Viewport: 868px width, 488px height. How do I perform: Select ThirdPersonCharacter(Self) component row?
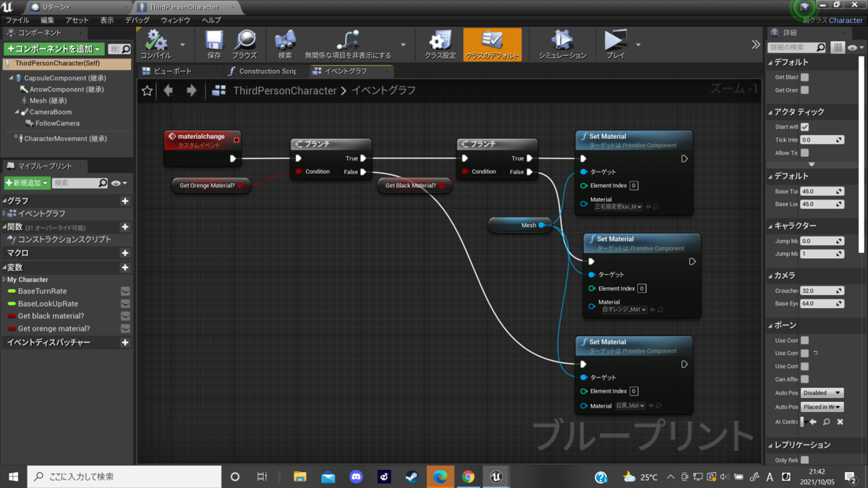tap(67, 64)
